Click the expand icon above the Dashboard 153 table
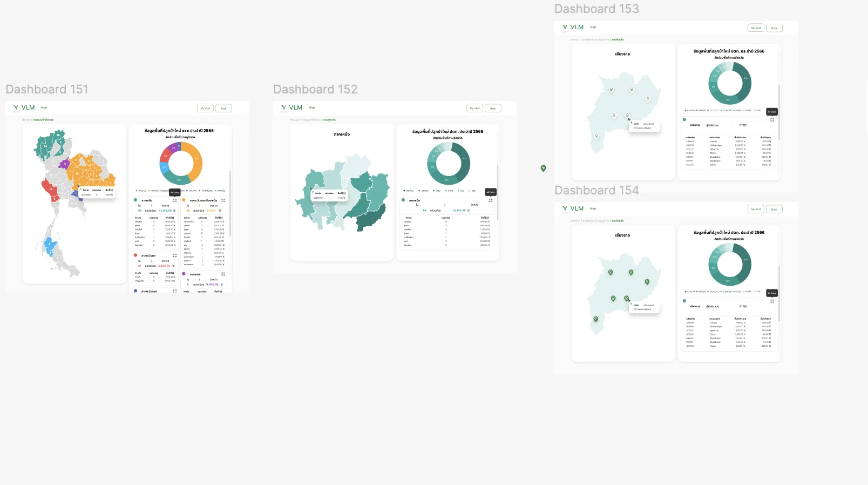The height and width of the screenshot is (485, 868). point(772,120)
